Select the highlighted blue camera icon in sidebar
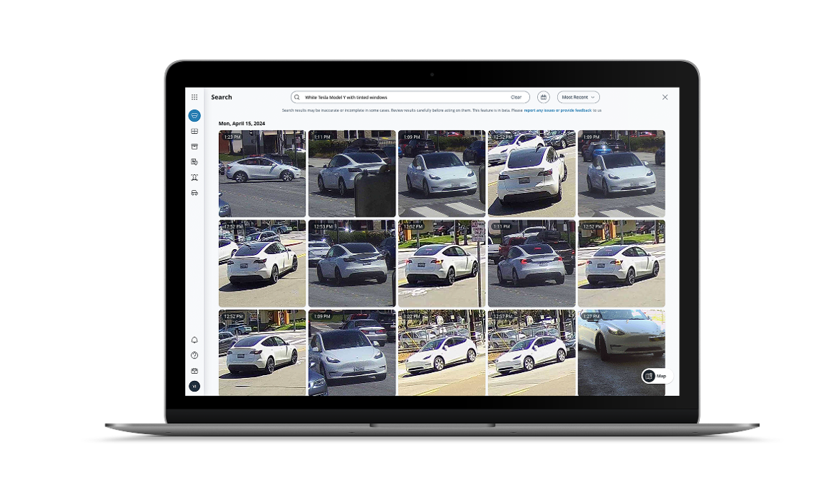This screenshot has width=823, height=504. click(x=194, y=115)
